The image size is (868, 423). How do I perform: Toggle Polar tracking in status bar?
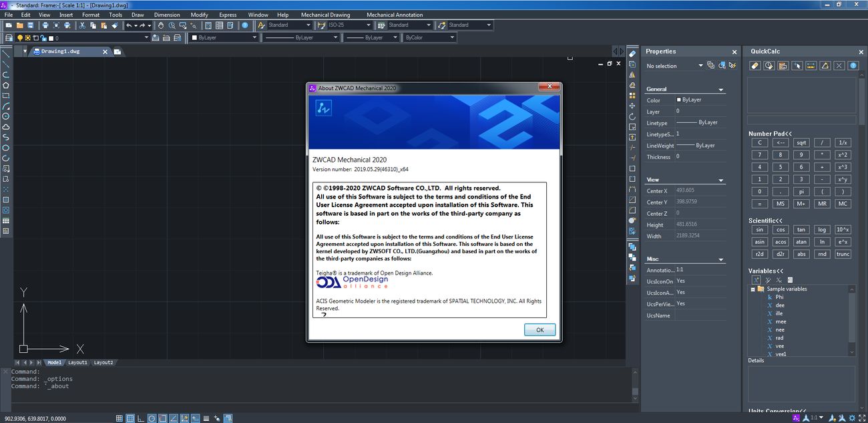click(152, 418)
